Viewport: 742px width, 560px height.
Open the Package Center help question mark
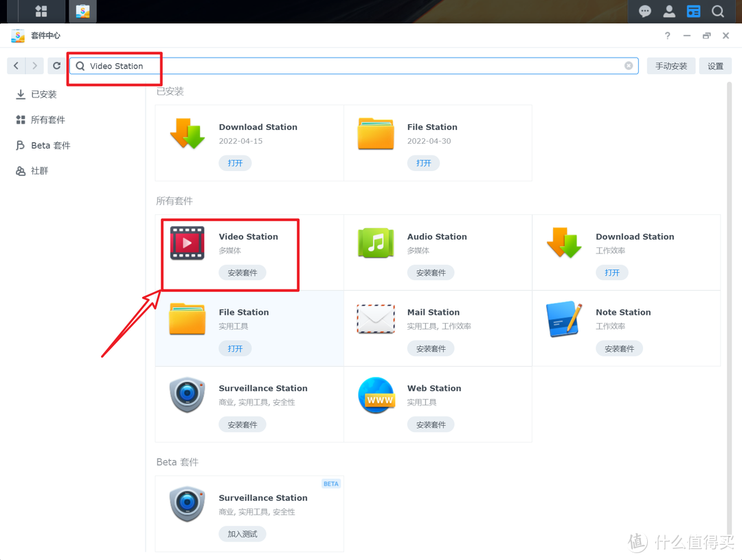pyautogui.click(x=667, y=36)
